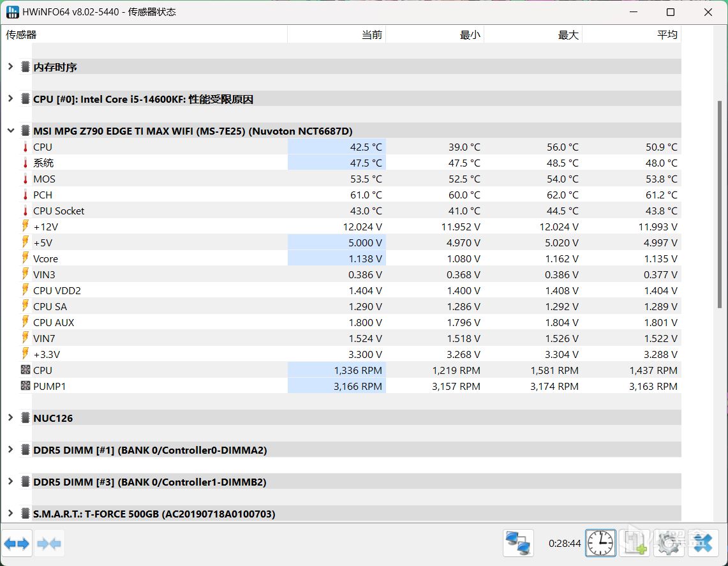
Task: Expand the DDR5 DIMM [#1] group
Action: [10, 449]
